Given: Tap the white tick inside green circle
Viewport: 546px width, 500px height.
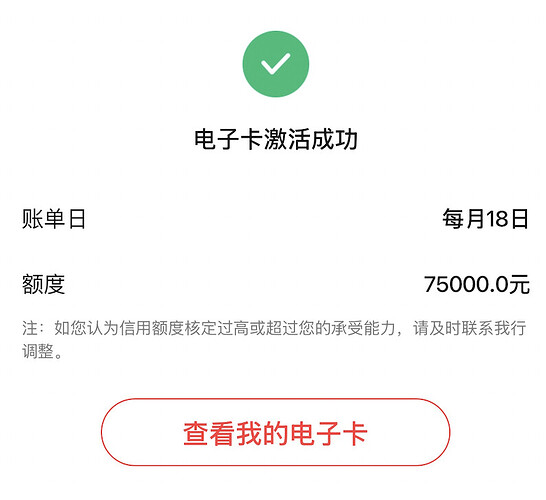Looking at the screenshot, I should click(x=275, y=64).
